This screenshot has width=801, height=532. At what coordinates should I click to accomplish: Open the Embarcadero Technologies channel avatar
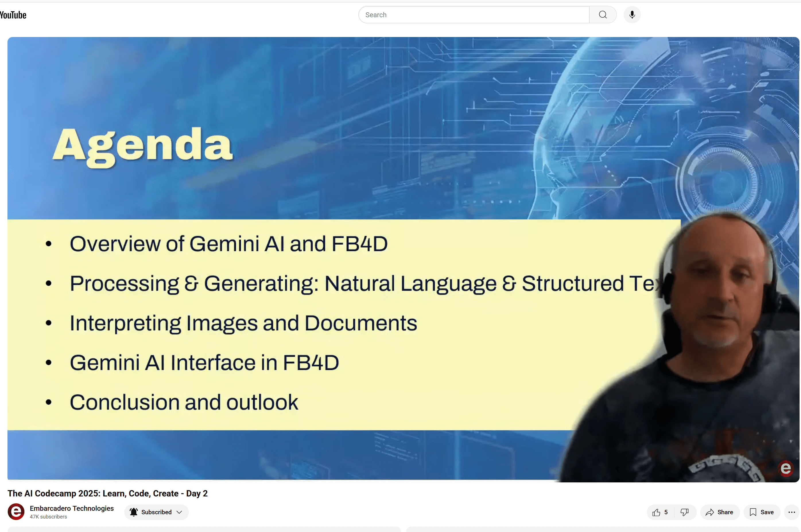pyautogui.click(x=16, y=512)
